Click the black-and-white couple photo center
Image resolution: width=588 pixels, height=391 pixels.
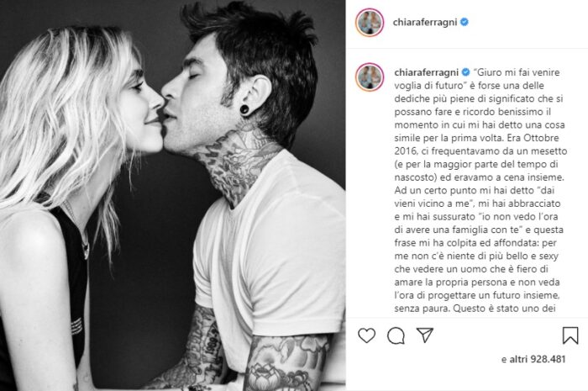pos(172,195)
